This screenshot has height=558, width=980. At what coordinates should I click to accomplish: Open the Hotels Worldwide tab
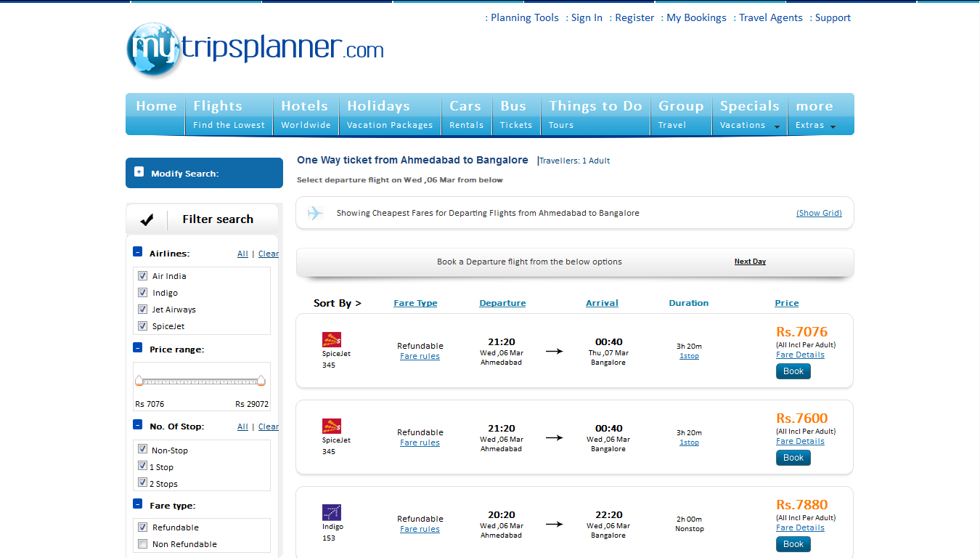306,114
